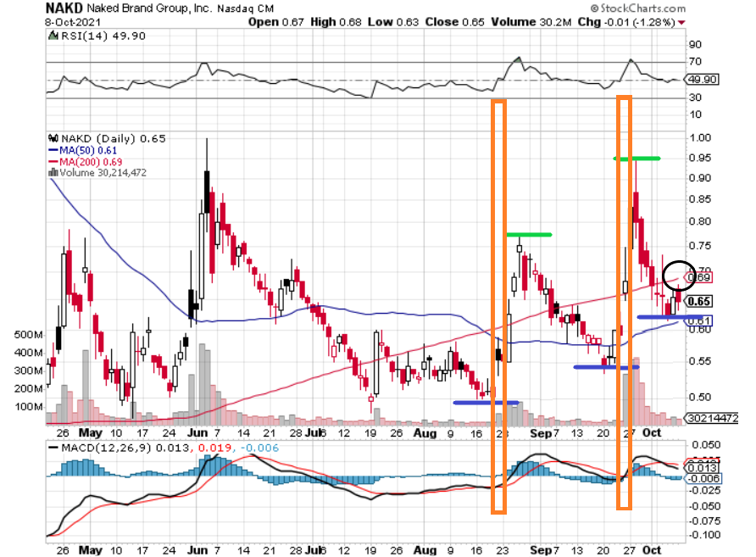756x557 pixels.
Task: Click the 0.50 price axis label
Action: 699,398
